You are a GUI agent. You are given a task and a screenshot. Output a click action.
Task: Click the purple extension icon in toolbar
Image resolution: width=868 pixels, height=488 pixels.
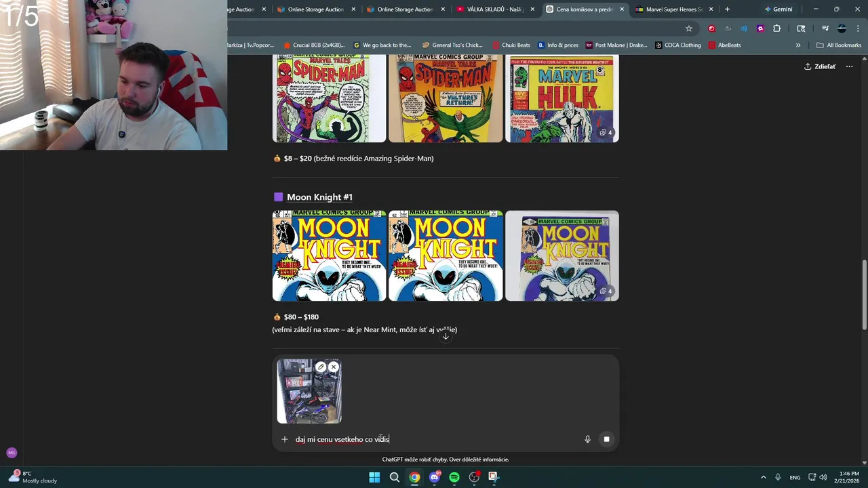click(x=760, y=28)
